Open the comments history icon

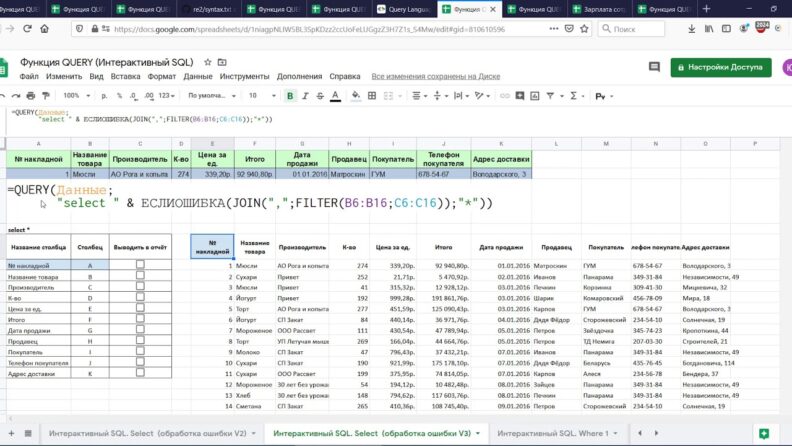pyautogui.click(x=654, y=67)
